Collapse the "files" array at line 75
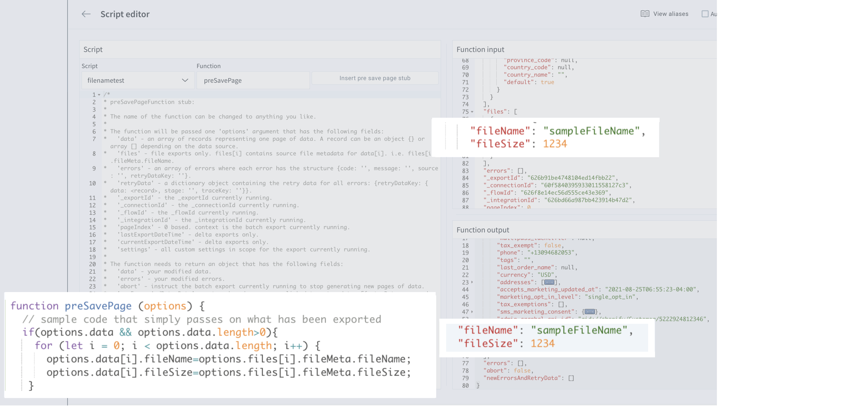 (x=472, y=112)
